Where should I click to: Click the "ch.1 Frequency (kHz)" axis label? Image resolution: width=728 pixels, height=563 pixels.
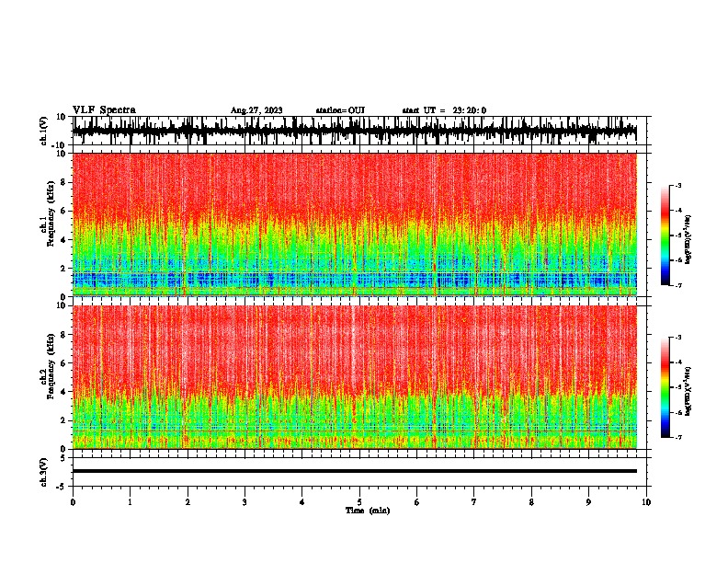click(x=48, y=224)
